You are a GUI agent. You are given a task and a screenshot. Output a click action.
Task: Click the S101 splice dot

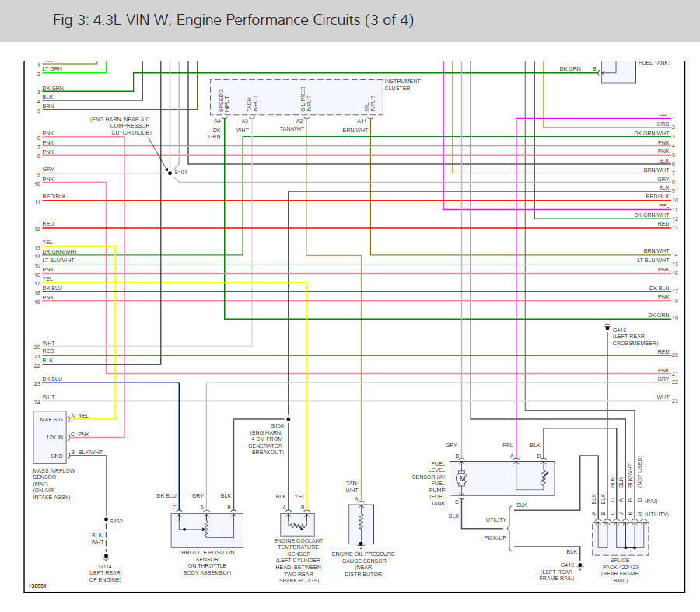coord(170,173)
